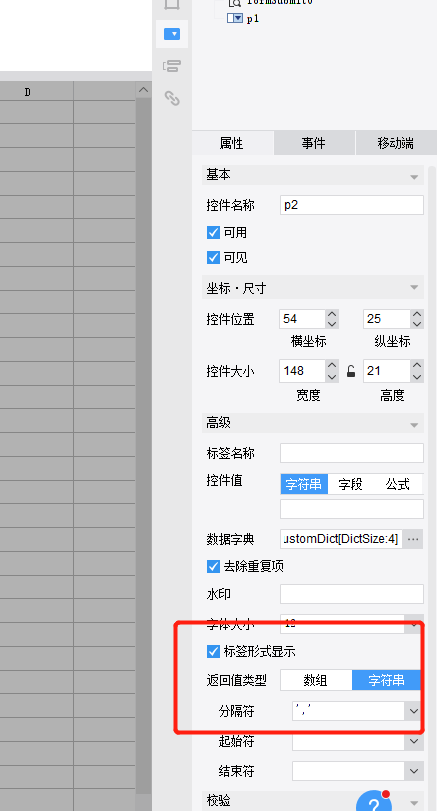Open the widget settings sidebar icon
Screen dimensions: 437x811
tap(172, 34)
